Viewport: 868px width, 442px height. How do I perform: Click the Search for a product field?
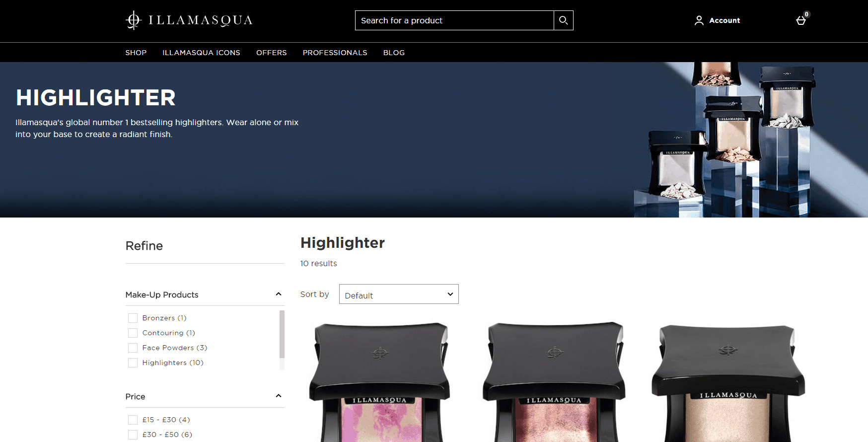[454, 20]
